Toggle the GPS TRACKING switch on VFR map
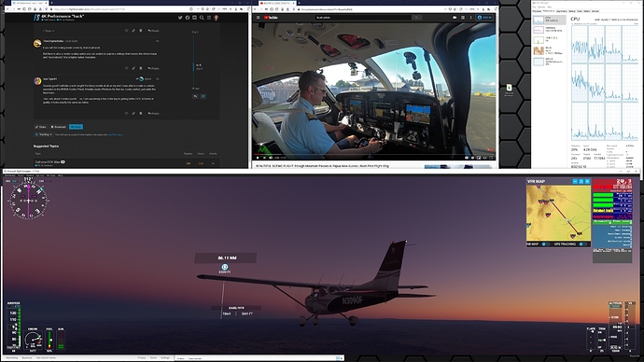The height and width of the screenshot is (362, 644). pyautogui.click(x=582, y=244)
